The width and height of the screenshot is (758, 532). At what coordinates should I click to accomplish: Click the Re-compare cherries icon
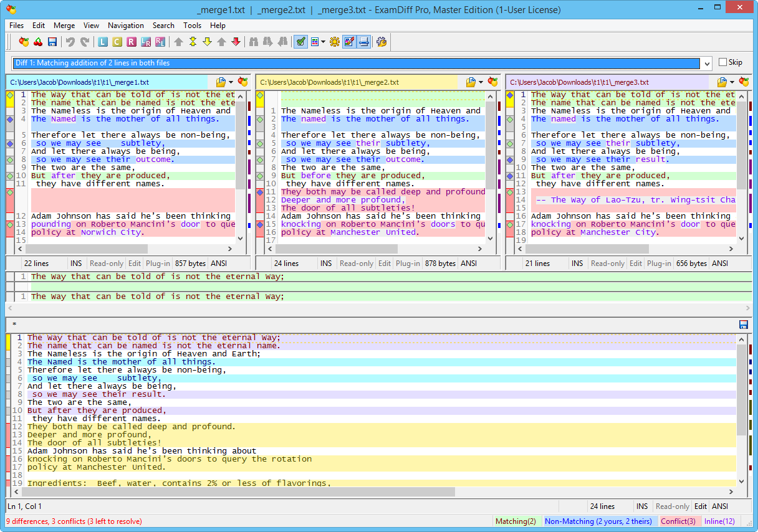39,42
